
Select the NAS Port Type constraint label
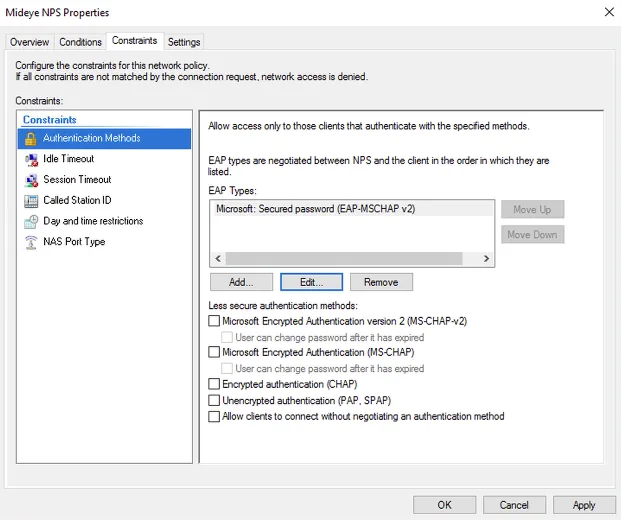tap(74, 242)
